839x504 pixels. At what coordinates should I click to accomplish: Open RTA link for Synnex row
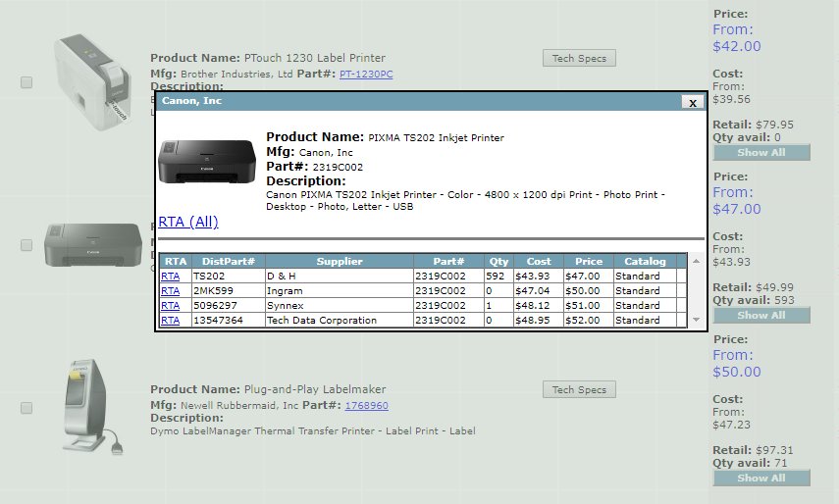tap(170, 306)
